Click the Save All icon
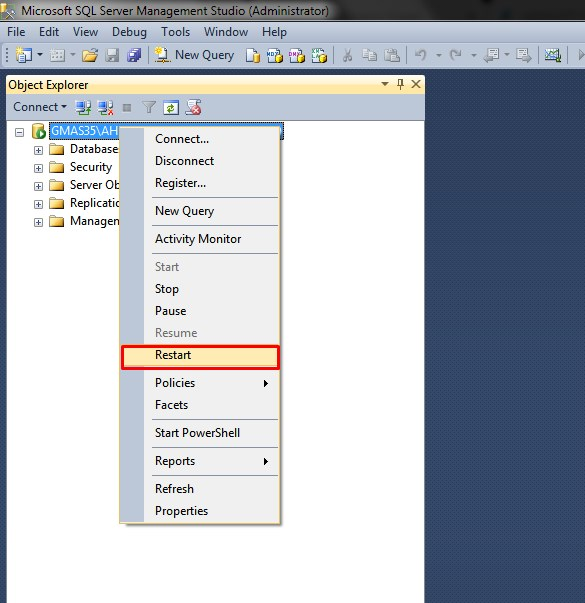585x603 pixels. click(x=134, y=55)
